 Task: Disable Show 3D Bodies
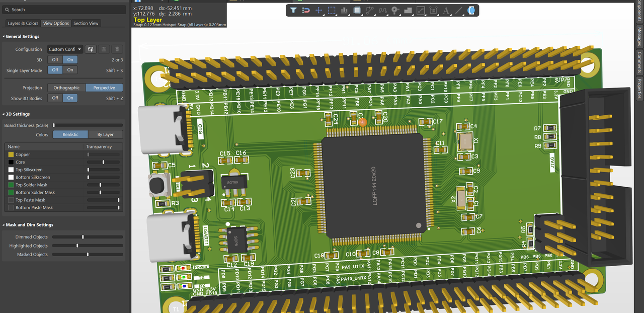pos(55,98)
